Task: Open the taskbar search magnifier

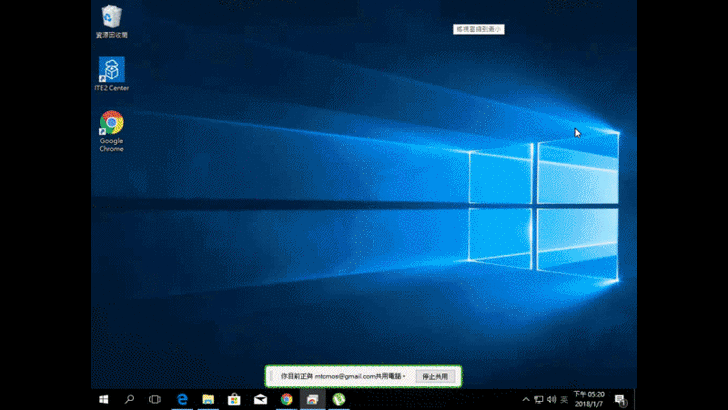Action: click(129, 399)
